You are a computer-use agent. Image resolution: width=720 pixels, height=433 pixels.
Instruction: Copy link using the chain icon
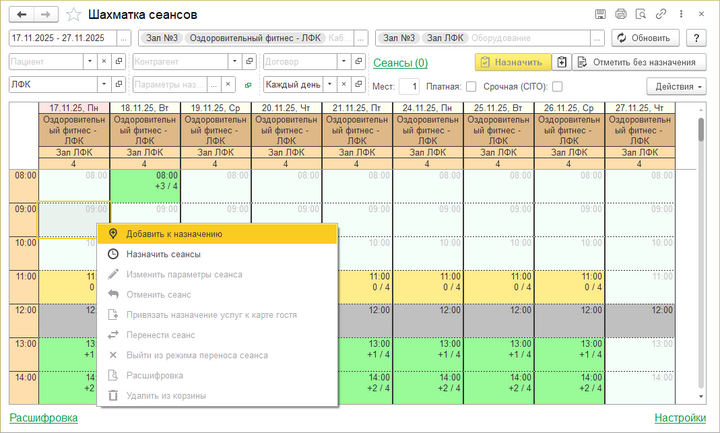[661, 14]
